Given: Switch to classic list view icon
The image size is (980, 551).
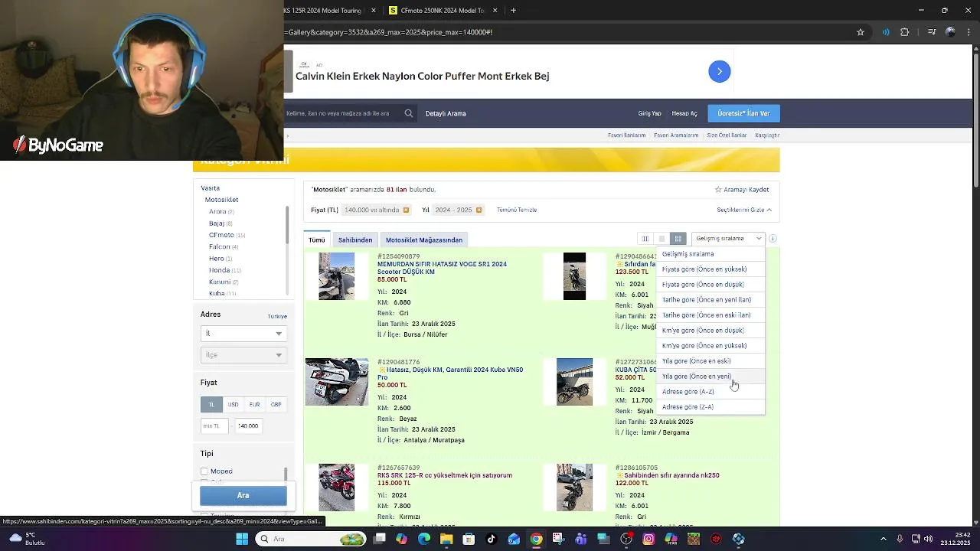Looking at the screenshot, I should (661, 239).
